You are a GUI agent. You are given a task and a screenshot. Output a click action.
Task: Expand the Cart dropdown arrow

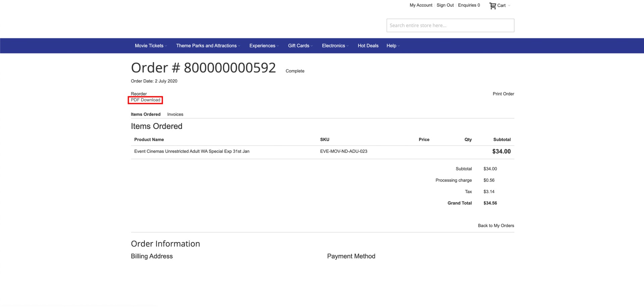point(509,6)
